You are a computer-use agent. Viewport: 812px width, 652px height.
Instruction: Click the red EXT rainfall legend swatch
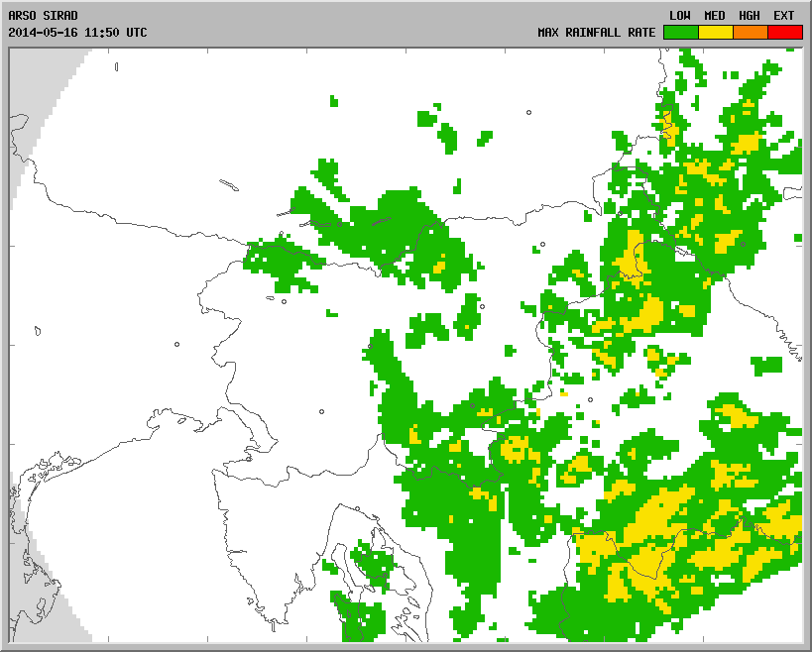(x=785, y=32)
